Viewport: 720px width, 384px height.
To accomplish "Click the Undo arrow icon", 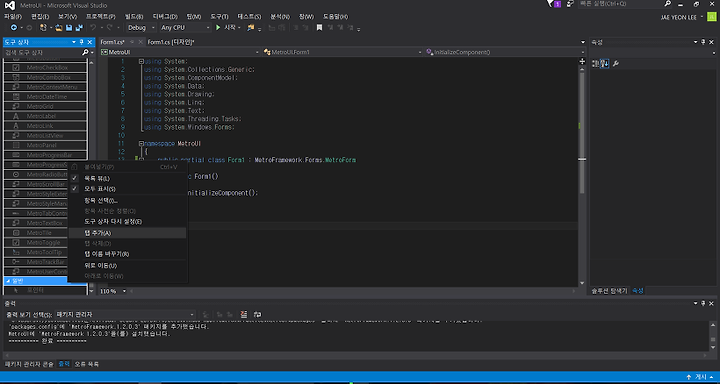I will pyautogui.click(x=93, y=28).
